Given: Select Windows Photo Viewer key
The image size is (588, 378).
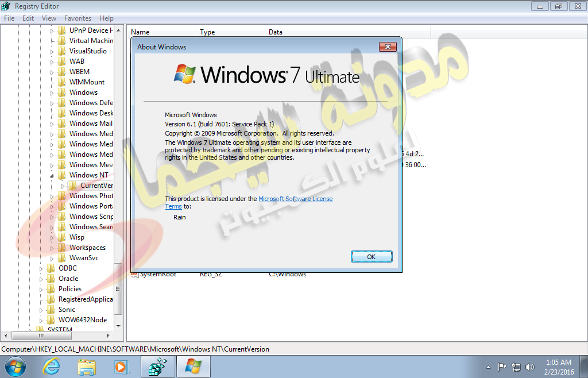Looking at the screenshot, I should pyautogui.click(x=91, y=196).
